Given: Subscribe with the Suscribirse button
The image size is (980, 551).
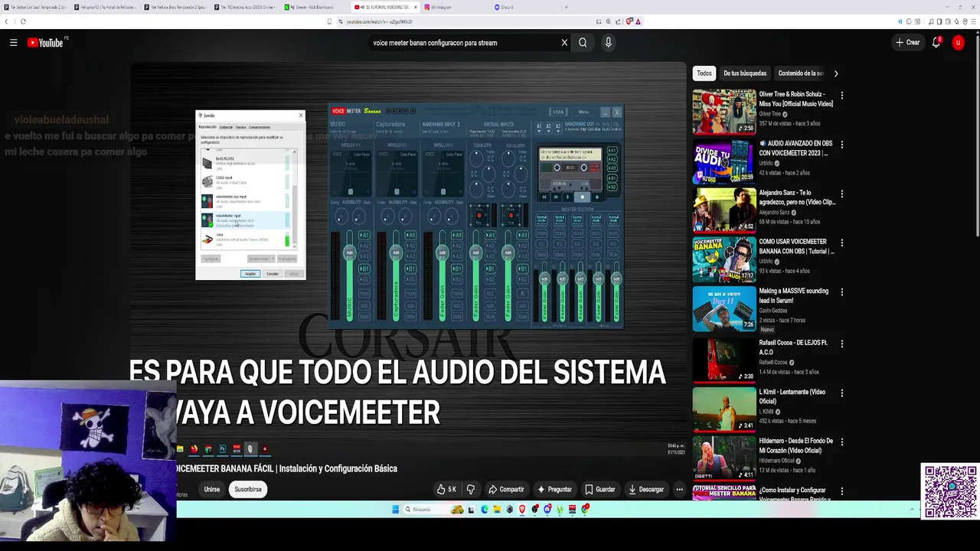Looking at the screenshot, I should pos(248,489).
